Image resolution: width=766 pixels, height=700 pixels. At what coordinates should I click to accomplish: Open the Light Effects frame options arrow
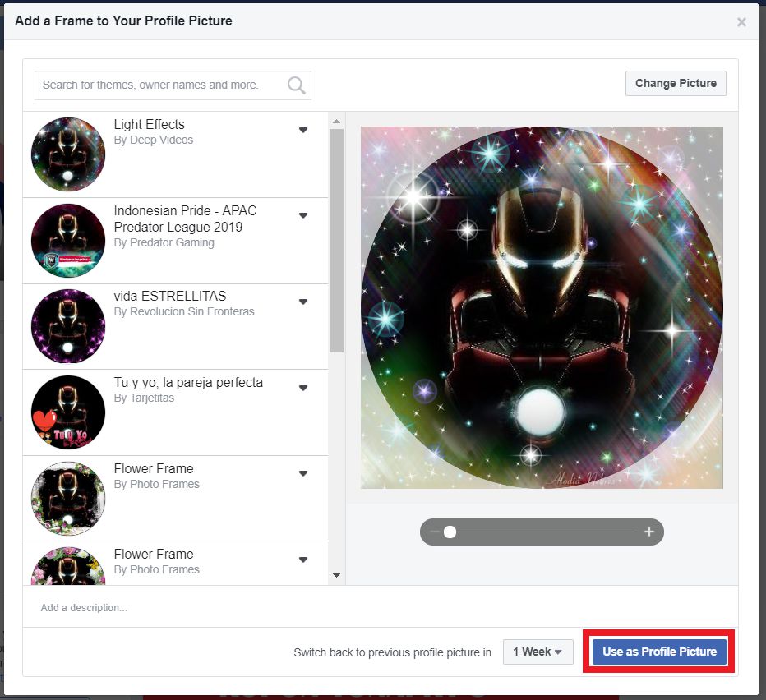click(x=303, y=130)
